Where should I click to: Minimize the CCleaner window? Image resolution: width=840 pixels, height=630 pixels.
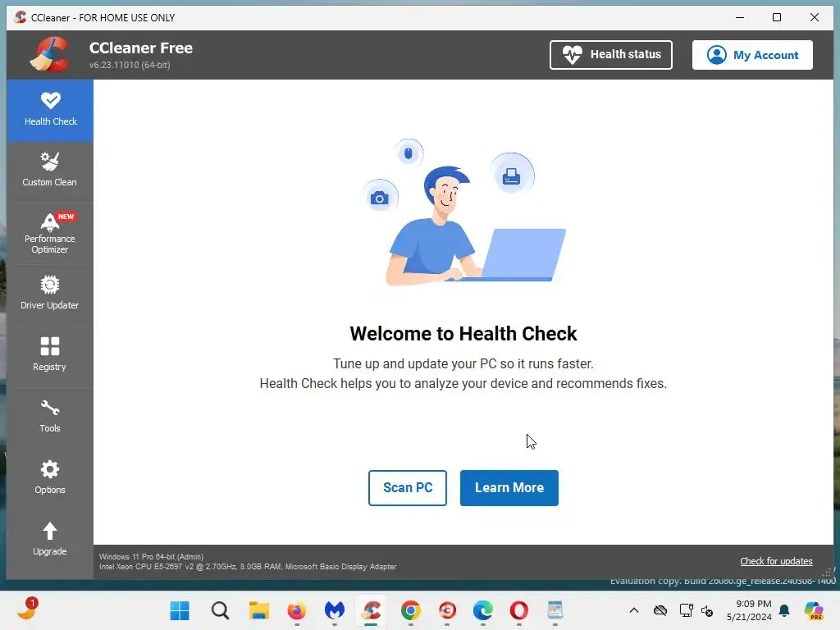[740, 17]
